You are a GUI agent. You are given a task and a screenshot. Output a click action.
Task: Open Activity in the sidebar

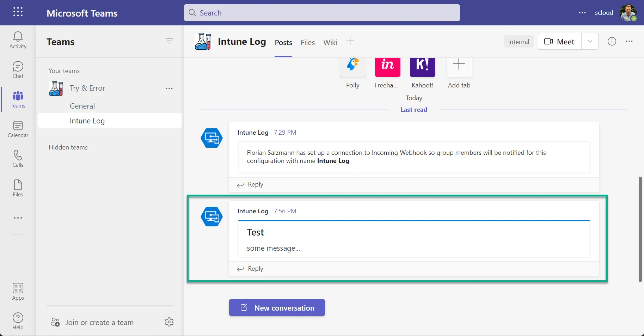tap(18, 40)
